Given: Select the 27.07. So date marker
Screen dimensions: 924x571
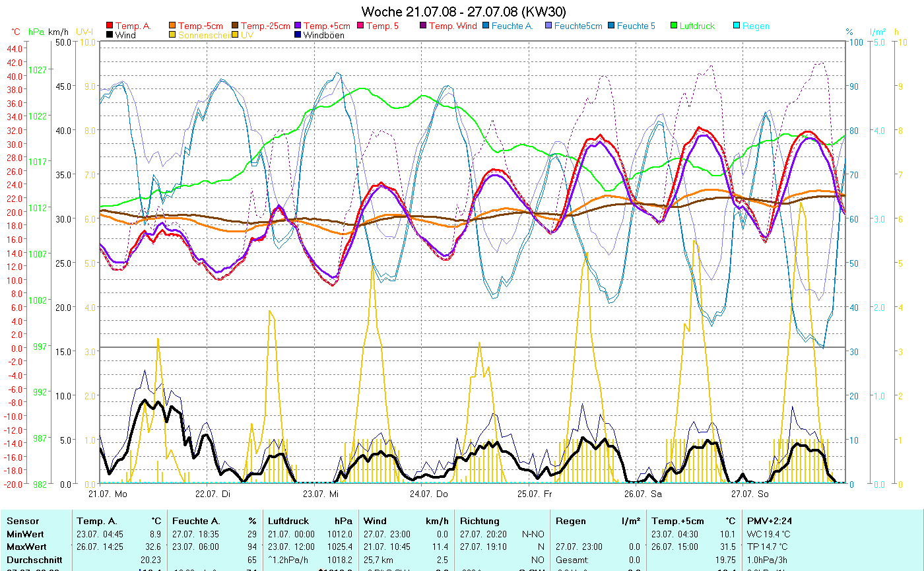Looking at the screenshot, I should (749, 494).
